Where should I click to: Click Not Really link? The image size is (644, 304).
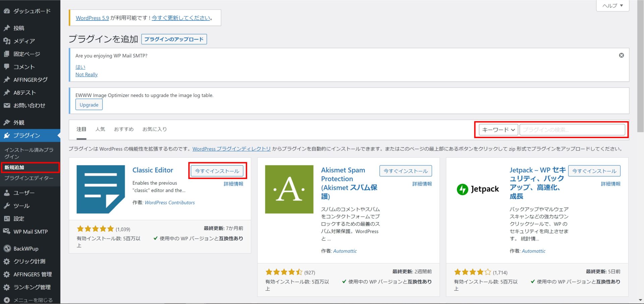point(87,74)
